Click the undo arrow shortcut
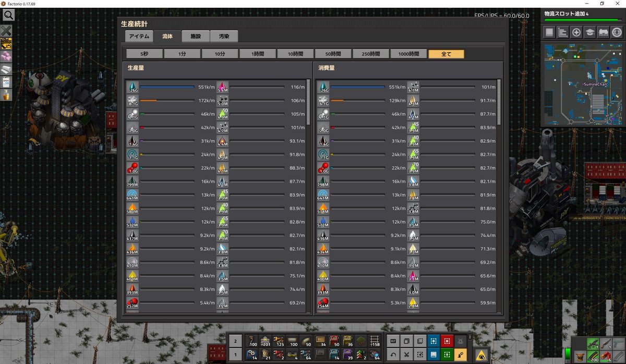Image resolution: width=626 pixels, height=364 pixels. click(x=393, y=355)
